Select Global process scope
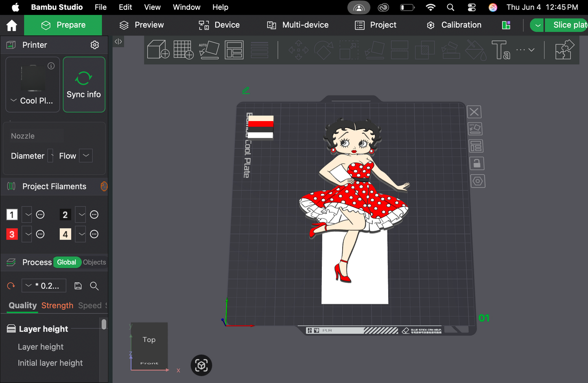This screenshot has width=588, height=383. [x=67, y=262]
